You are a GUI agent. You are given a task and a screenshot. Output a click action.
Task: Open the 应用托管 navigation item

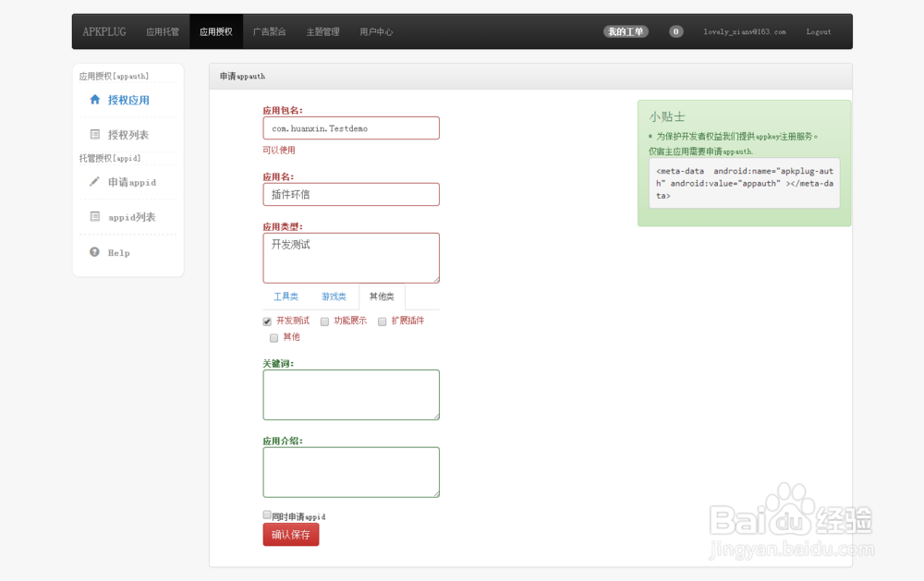click(163, 31)
